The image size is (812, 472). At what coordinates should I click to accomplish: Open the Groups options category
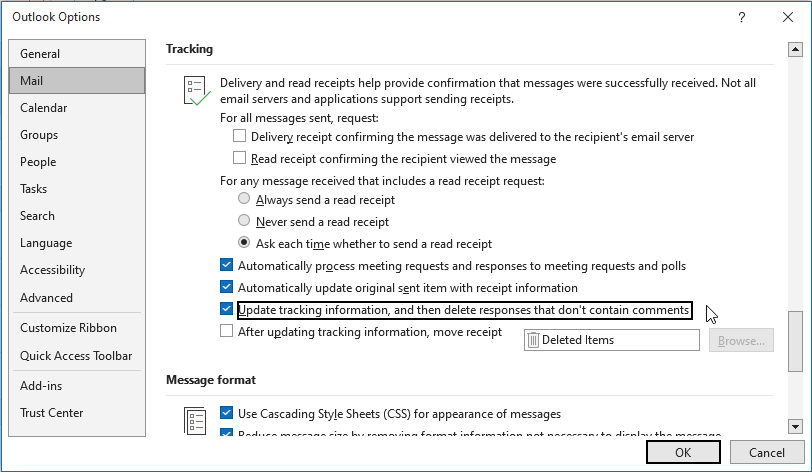pyautogui.click(x=77, y=135)
